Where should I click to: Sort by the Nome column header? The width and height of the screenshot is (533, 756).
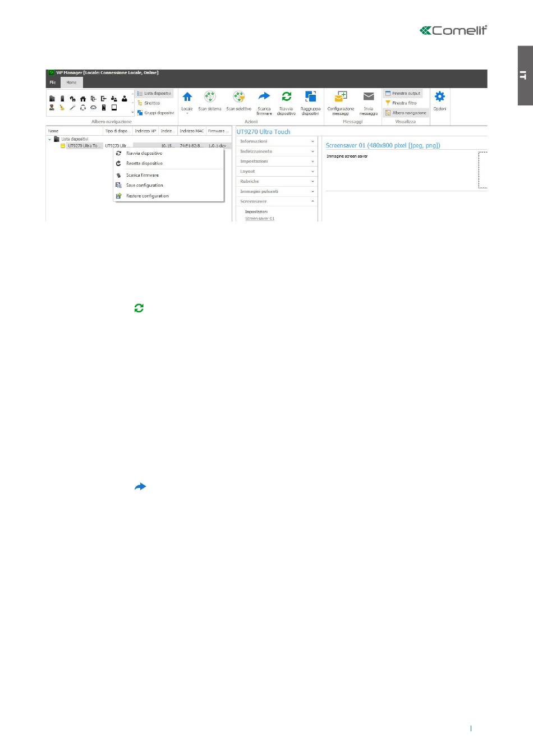75,131
